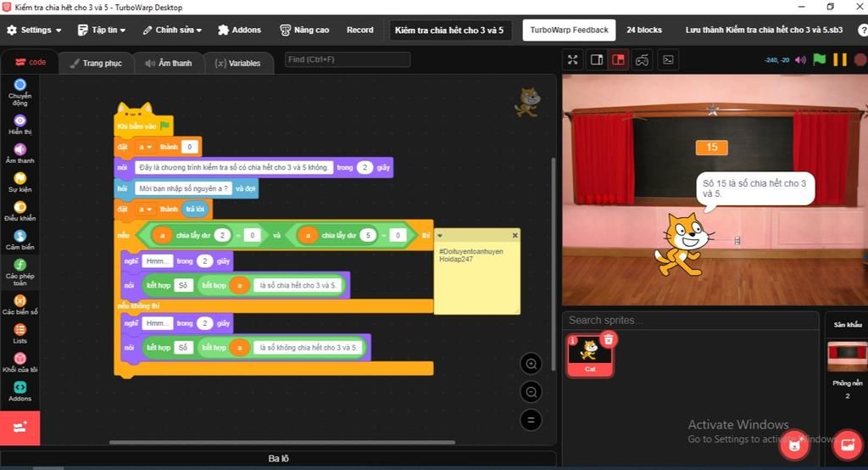Open the choose a sprite button
868x470 pixels.
(794, 445)
